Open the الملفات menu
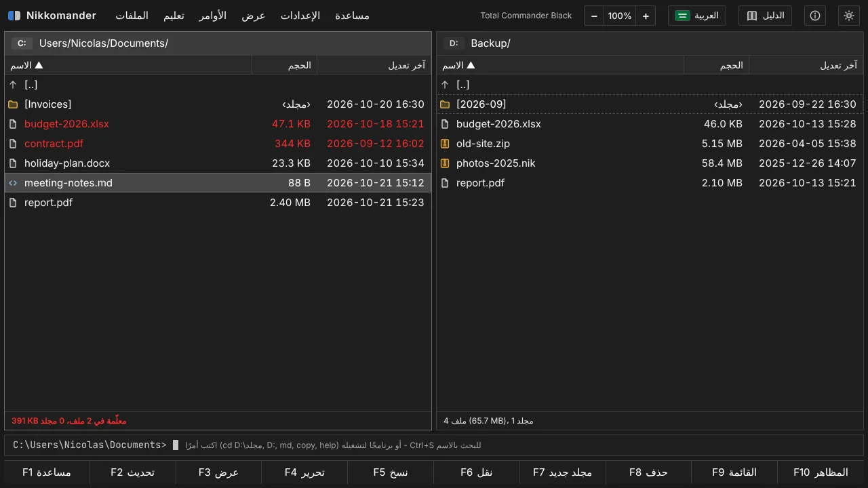Image resolution: width=868 pixels, height=488 pixels. [132, 16]
